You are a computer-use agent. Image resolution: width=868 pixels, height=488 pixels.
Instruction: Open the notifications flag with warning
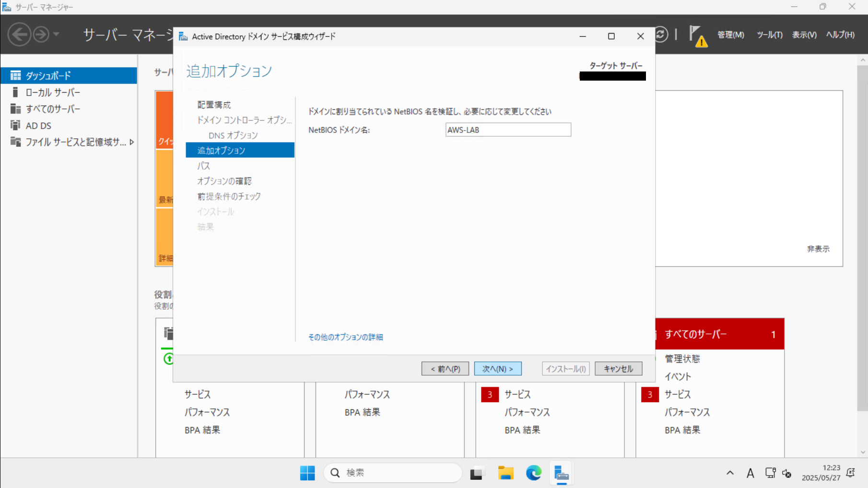click(698, 36)
